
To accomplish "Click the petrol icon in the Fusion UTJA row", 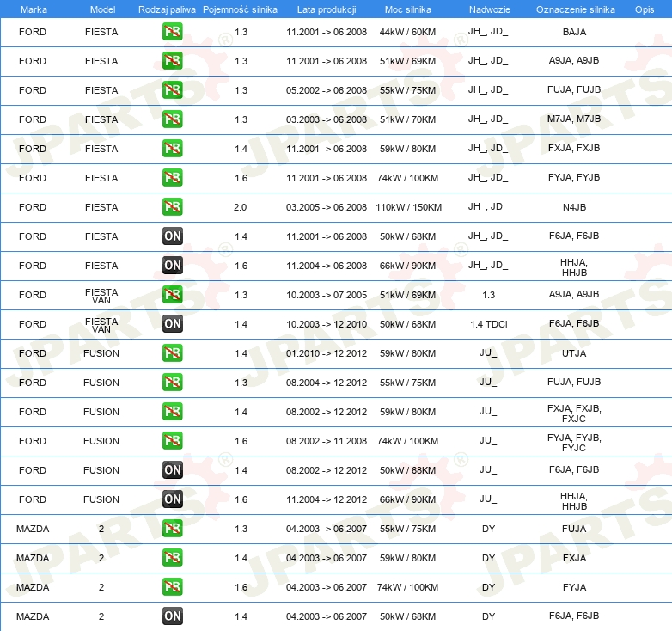I will tap(172, 353).
